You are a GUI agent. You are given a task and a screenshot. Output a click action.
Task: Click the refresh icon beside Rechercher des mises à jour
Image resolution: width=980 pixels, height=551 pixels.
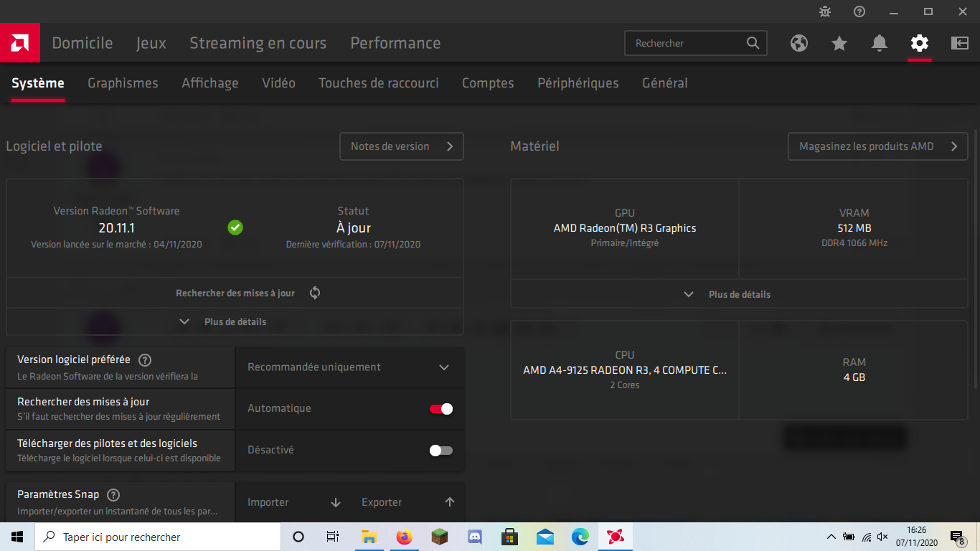(315, 293)
